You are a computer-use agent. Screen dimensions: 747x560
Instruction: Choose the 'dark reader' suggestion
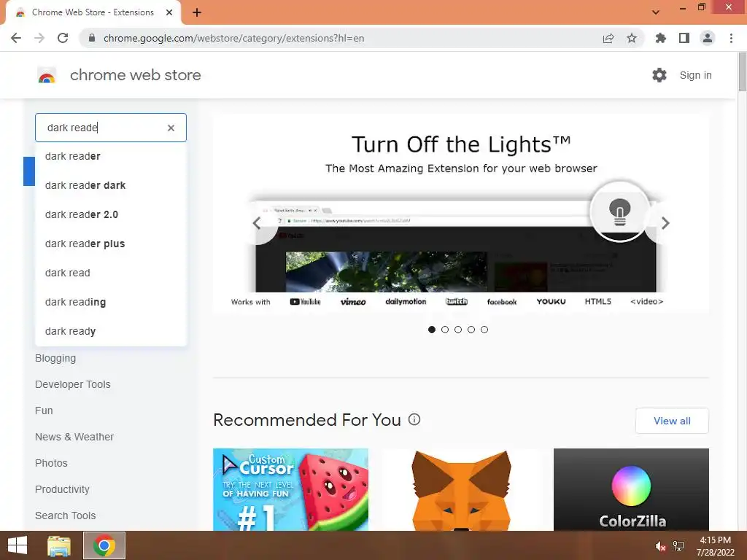click(111, 156)
